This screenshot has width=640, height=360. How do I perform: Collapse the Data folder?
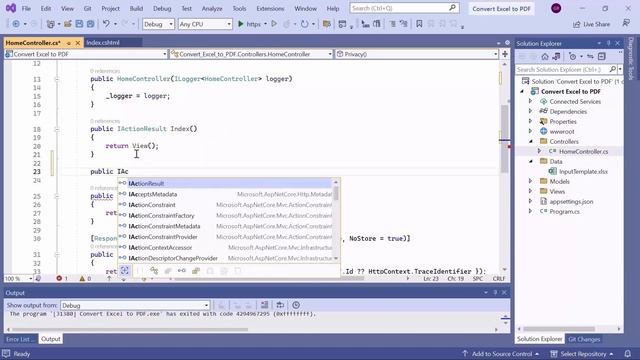pos(531,162)
